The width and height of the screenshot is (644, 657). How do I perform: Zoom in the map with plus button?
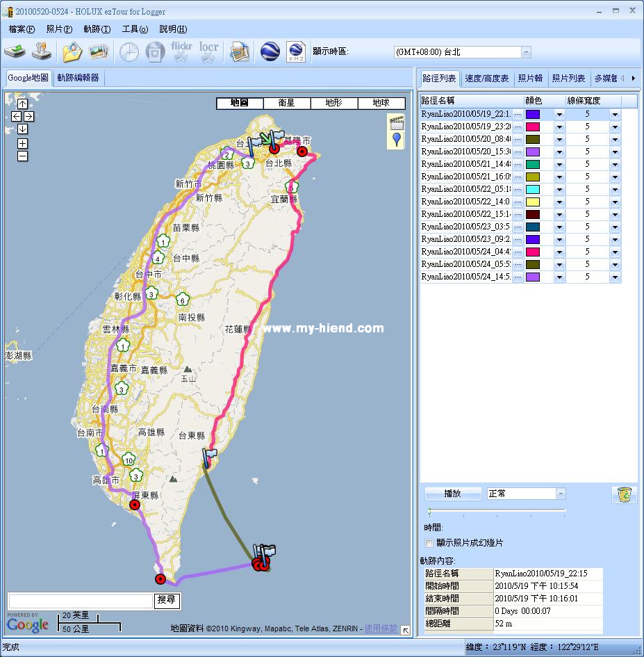(x=23, y=143)
